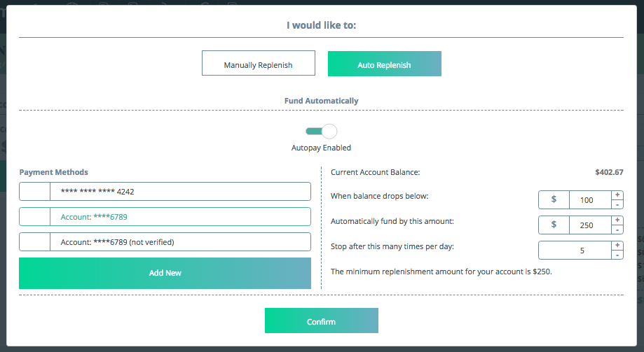
Task: Switch to Auto Replenish
Action: coord(384,64)
